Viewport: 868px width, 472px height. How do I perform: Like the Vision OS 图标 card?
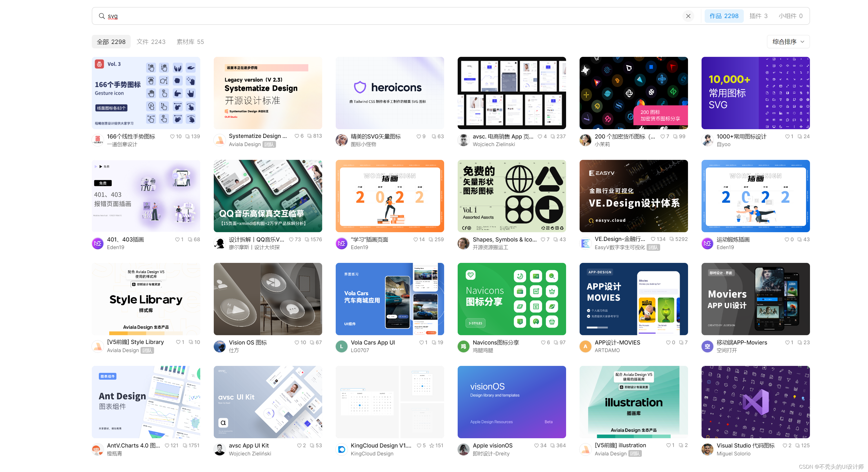[x=297, y=342]
